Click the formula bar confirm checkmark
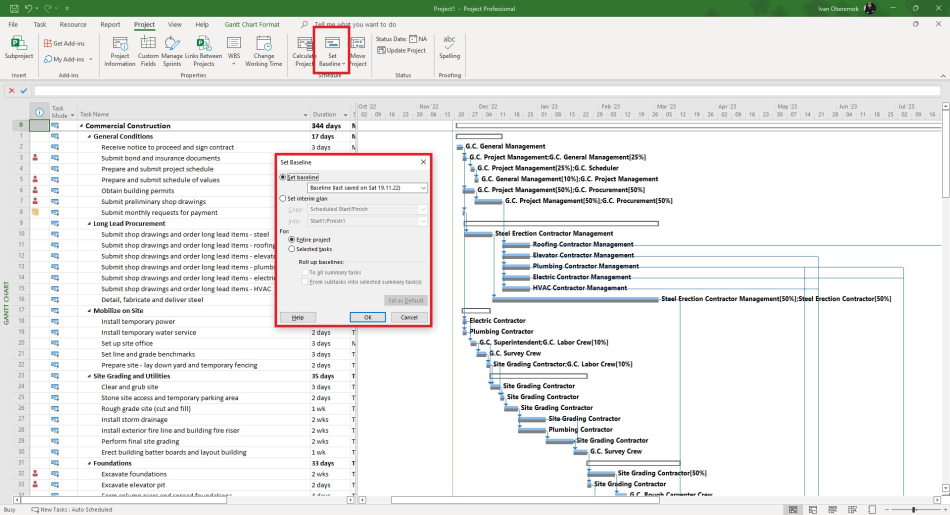The image size is (950, 515). point(24,91)
